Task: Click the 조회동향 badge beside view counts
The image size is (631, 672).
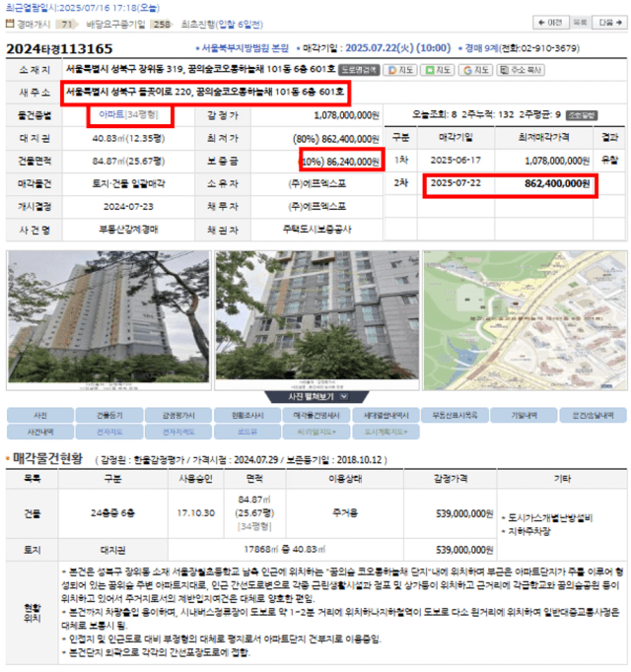Action: pyautogui.click(x=582, y=115)
